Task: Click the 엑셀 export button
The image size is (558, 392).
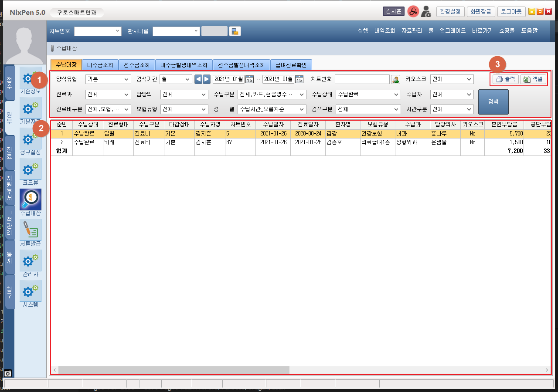Action: pyautogui.click(x=533, y=79)
